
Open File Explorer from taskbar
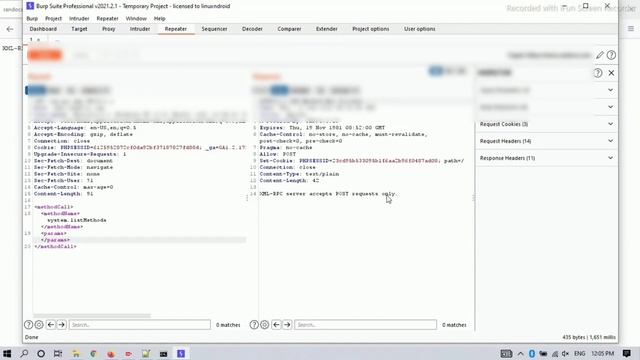click(76, 353)
